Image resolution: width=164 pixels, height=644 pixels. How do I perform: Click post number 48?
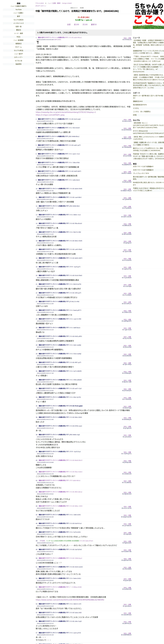point(36,541)
